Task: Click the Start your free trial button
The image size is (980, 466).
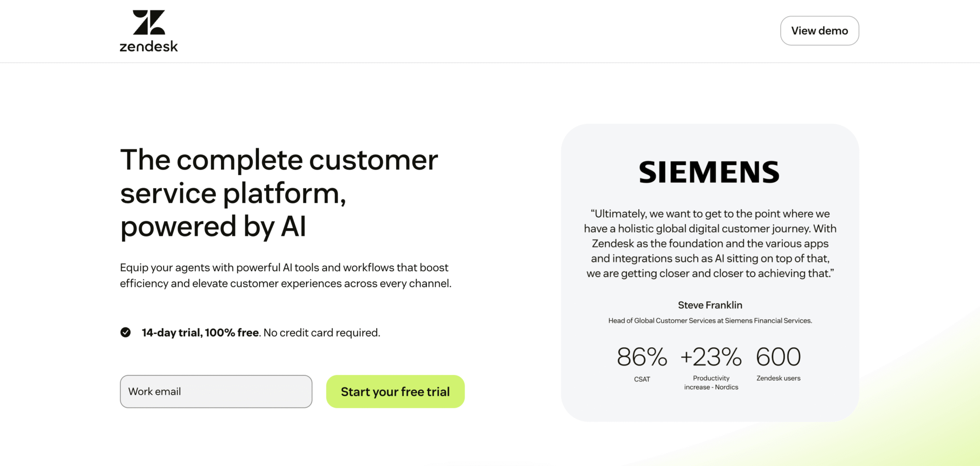Action: 395,391
